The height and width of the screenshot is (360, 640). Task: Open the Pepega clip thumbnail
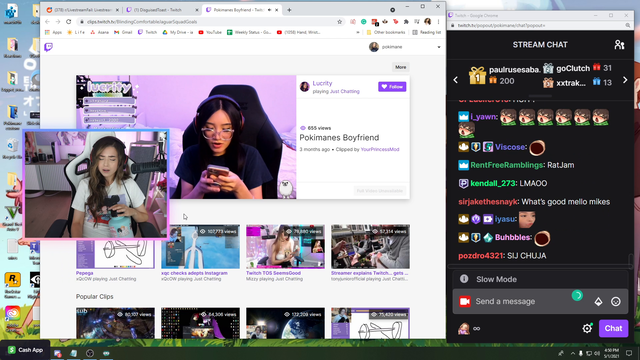click(116, 253)
